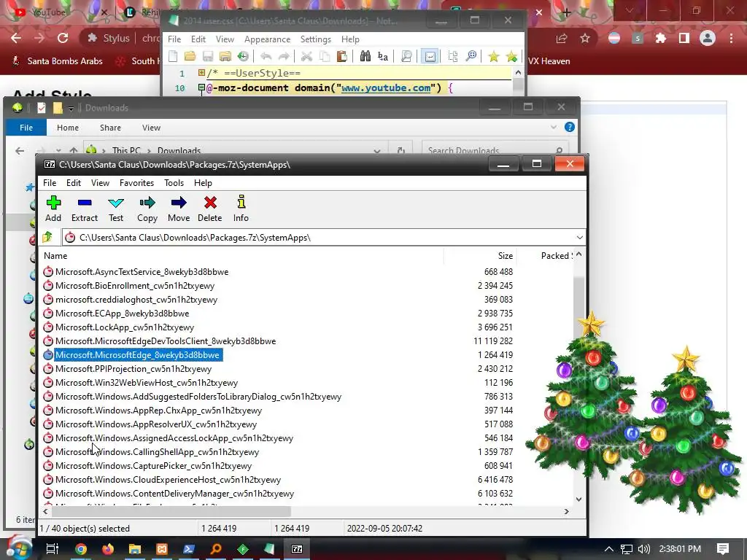Open Chrome extensions puzzle icon
Image resolution: width=747 pixels, height=560 pixels.
pyautogui.click(x=660, y=38)
